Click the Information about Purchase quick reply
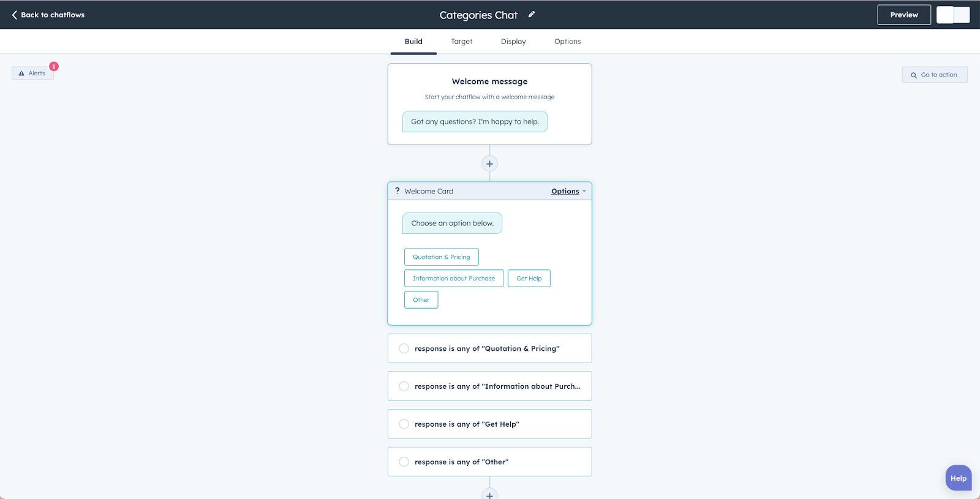This screenshot has height=499, width=980. 454,279
